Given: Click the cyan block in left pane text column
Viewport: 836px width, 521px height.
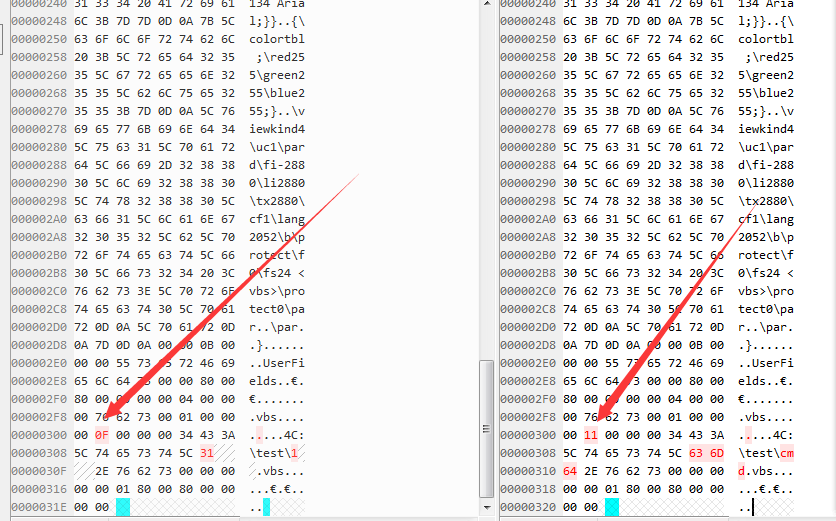Looking at the screenshot, I should (267, 507).
